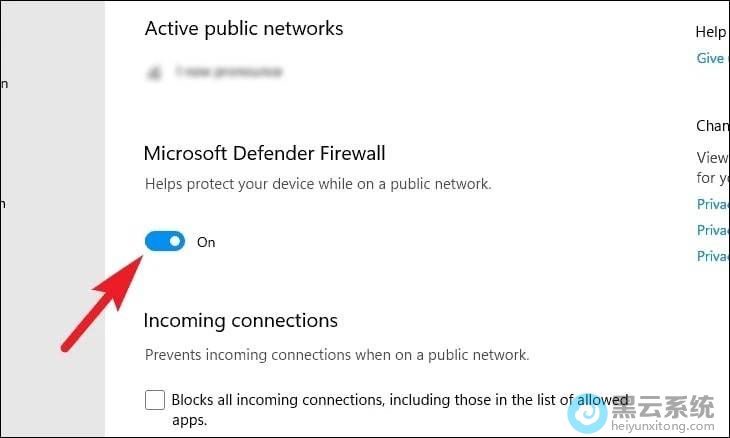The image size is (730, 438).
Task: Check the block all incoming connections checkbox
Action: coord(155,400)
